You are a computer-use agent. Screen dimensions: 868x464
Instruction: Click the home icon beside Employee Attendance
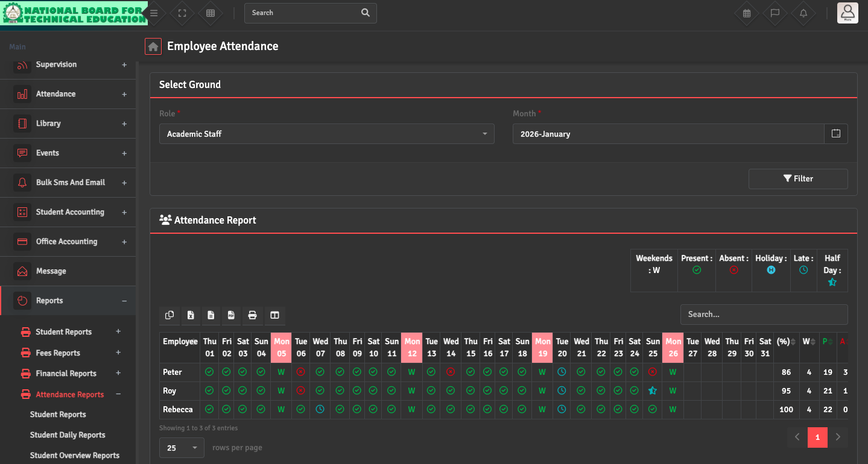153,46
